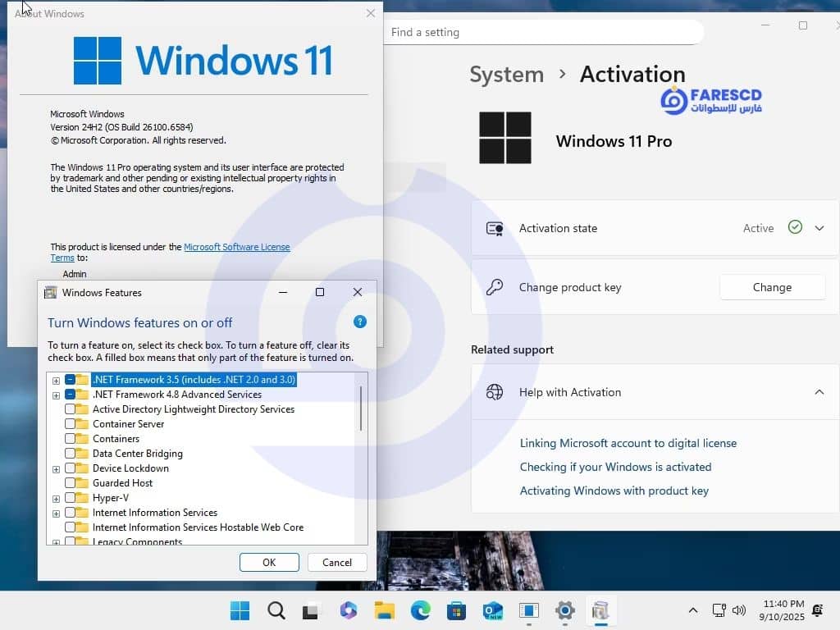The image size is (840, 630).
Task: Open notification bell in tray
Action: tap(818, 610)
